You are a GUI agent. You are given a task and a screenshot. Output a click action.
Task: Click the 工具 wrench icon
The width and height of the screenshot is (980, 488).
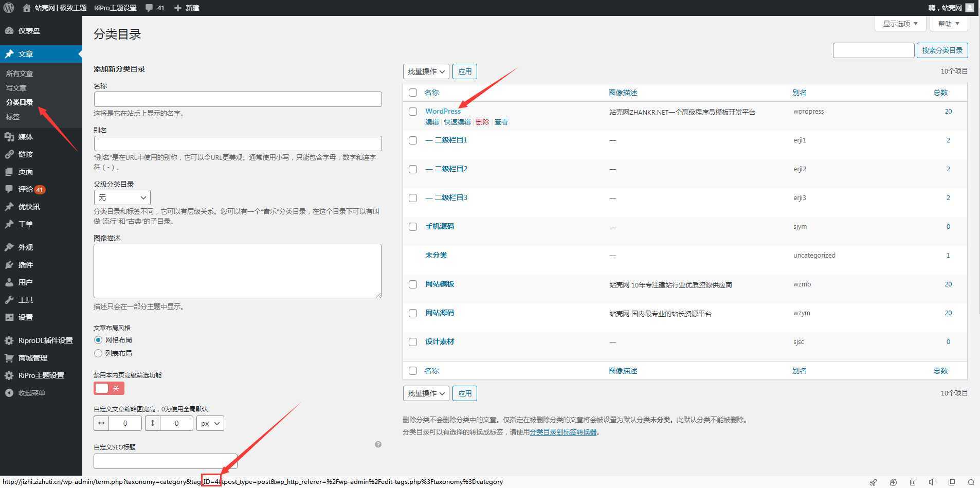9,300
